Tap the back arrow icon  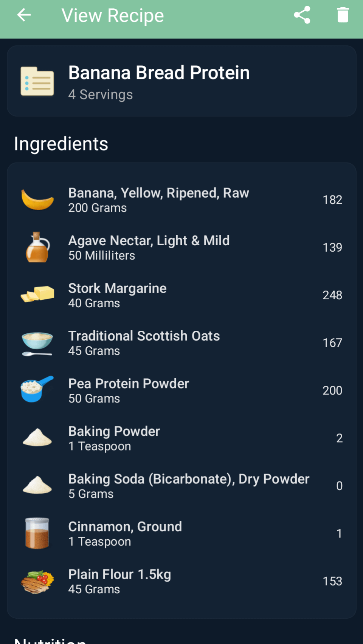tap(24, 15)
